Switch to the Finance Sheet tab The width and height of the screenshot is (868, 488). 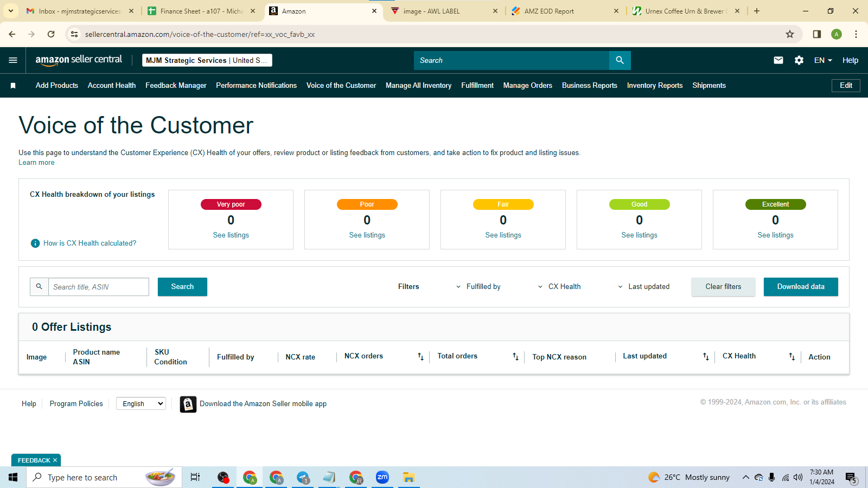pos(202,11)
